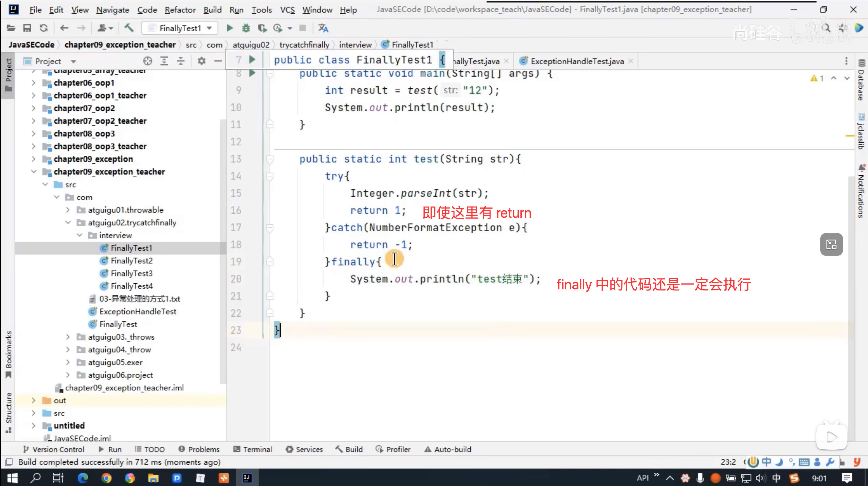
Task: Start the Debug bug icon
Action: tap(246, 28)
